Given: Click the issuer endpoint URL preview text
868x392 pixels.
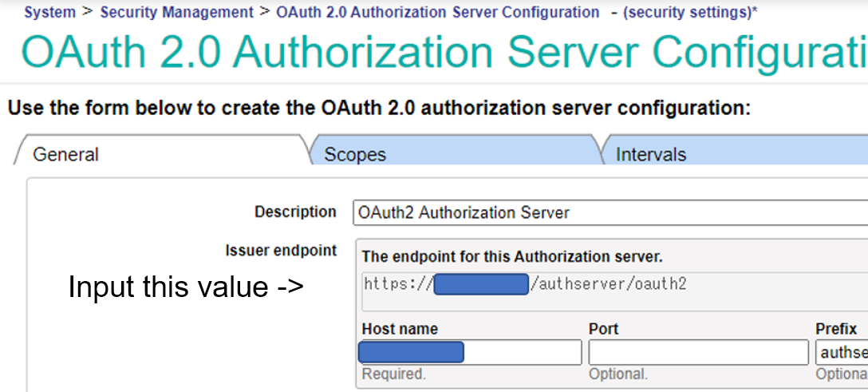Looking at the screenshot, I should point(525,283).
